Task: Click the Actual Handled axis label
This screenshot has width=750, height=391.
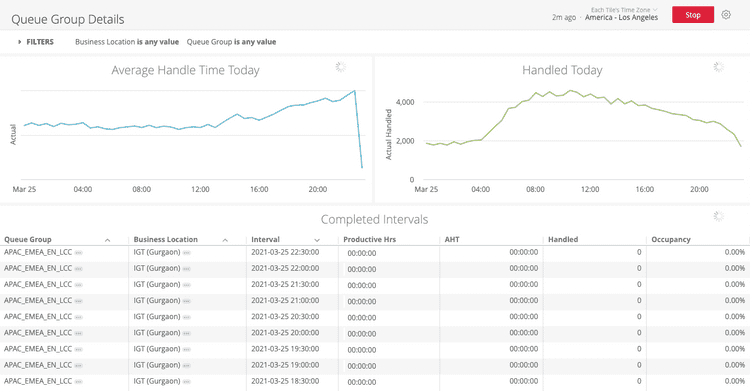Action: 388,134
